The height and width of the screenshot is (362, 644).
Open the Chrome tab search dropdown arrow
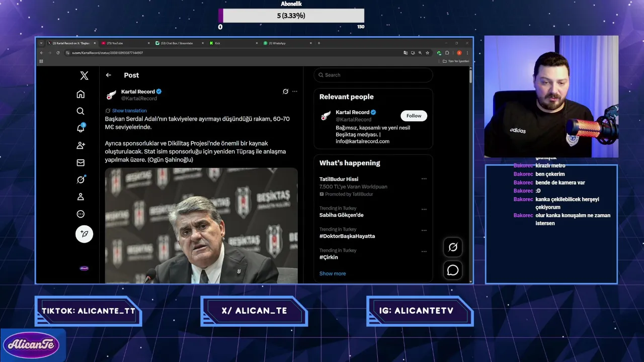click(41, 43)
